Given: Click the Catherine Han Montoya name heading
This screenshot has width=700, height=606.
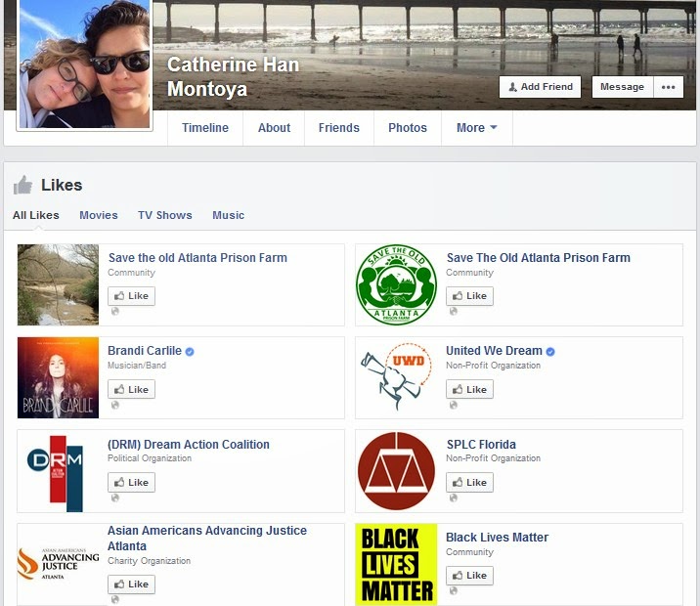Looking at the screenshot, I should pyautogui.click(x=233, y=76).
